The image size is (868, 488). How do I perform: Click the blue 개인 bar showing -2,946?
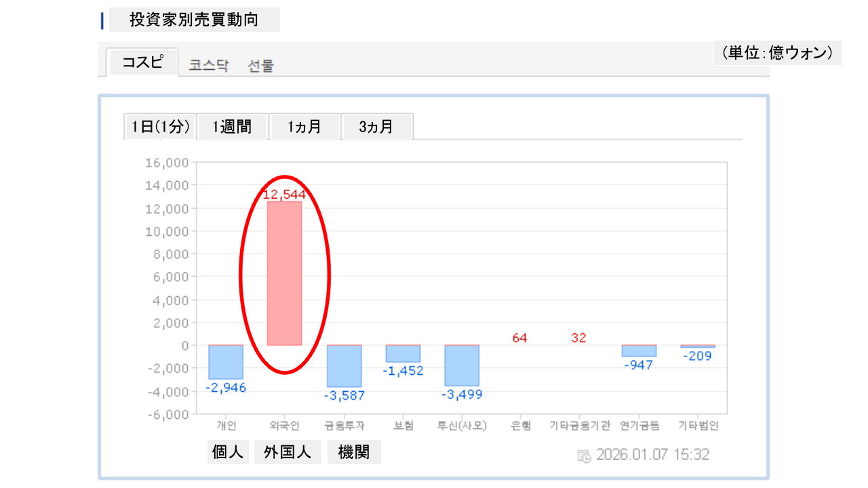click(x=226, y=362)
